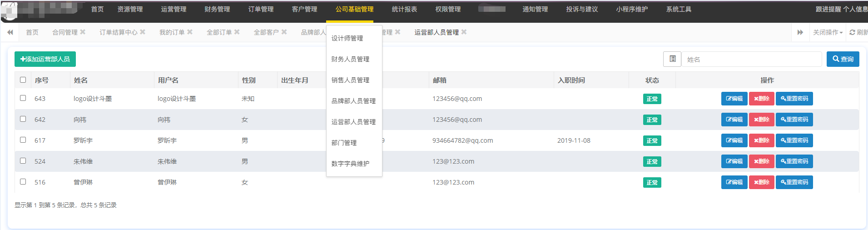Screen dimensions: 868x230
Task: Close the 合同管理 tab with its X
Action: point(83,32)
